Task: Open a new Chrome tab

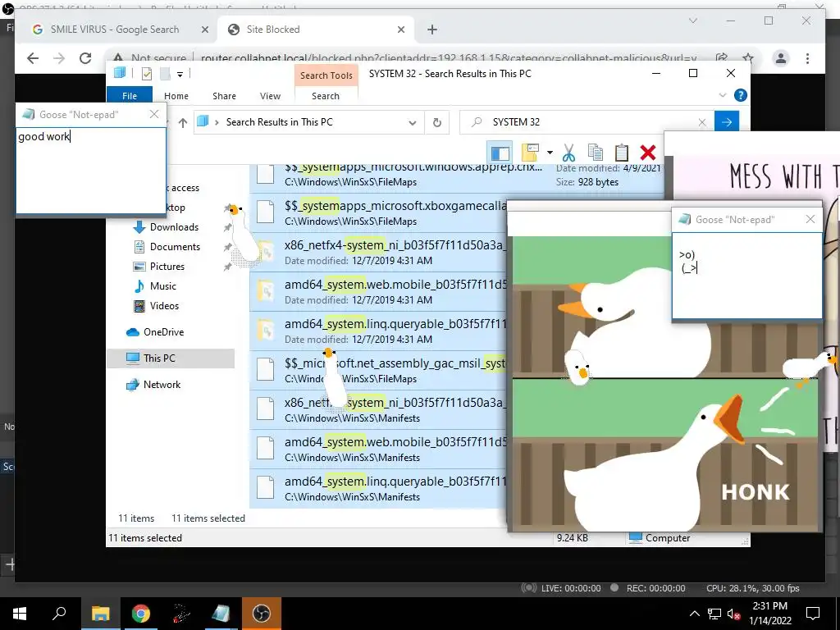Action: (x=432, y=30)
